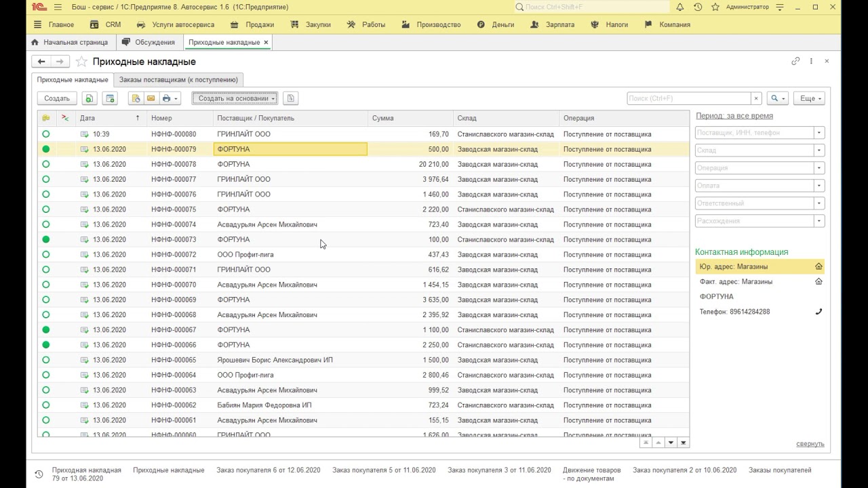The height and width of the screenshot is (488, 868).
Task: Open Зарплата menu section
Action: pyautogui.click(x=553, y=24)
